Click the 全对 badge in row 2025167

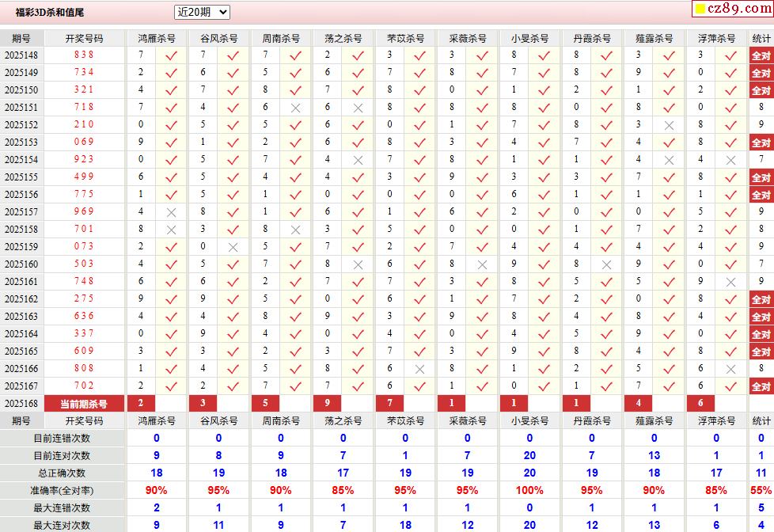(x=761, y=386)
